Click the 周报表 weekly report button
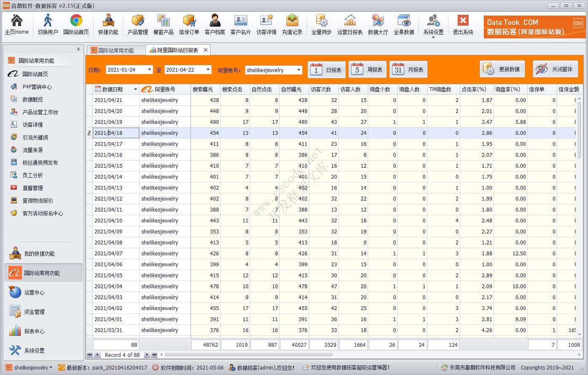The image size is (588, 375). coord(368,70)
